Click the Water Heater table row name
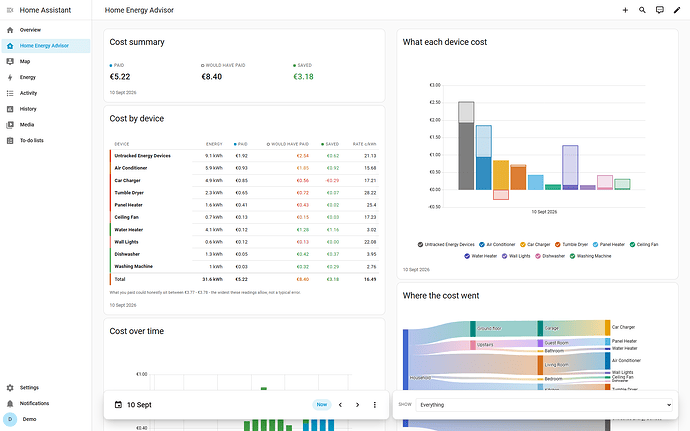The image size is (690, 431). (x=128, y=230)
